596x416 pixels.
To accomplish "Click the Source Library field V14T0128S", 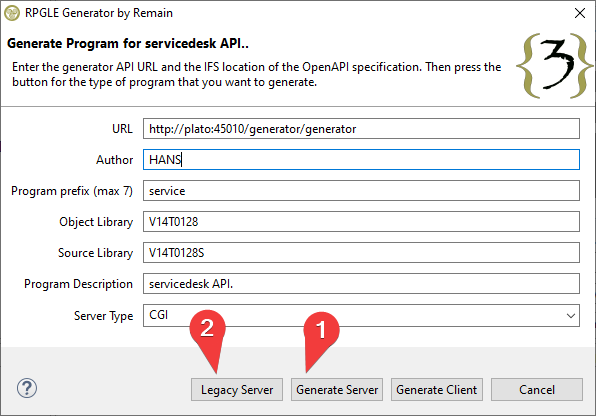I will click(x=361, y=252).
